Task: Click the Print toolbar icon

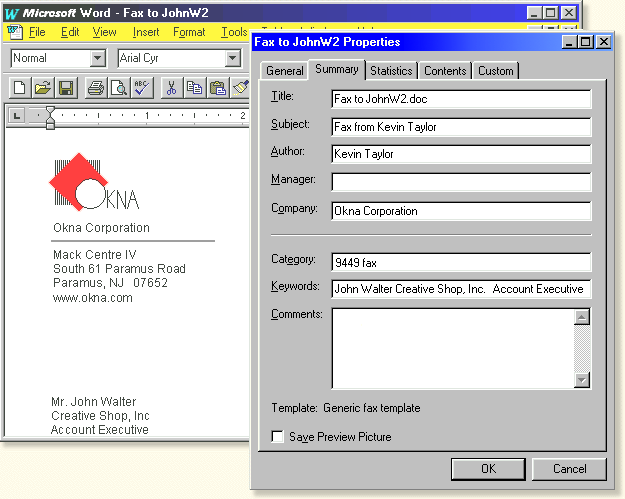Action: point(96,88)
